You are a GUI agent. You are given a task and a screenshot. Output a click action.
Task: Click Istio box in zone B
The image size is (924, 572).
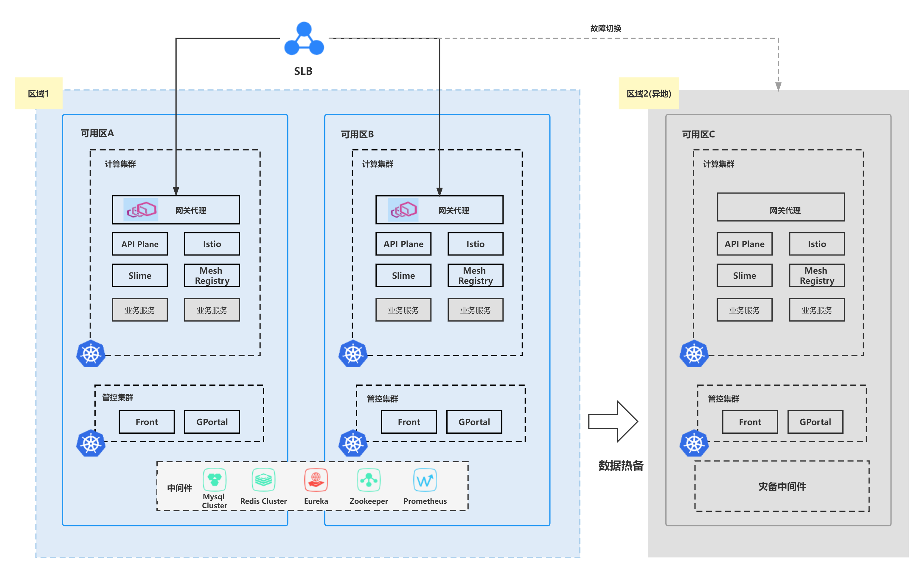coord(476,244)
